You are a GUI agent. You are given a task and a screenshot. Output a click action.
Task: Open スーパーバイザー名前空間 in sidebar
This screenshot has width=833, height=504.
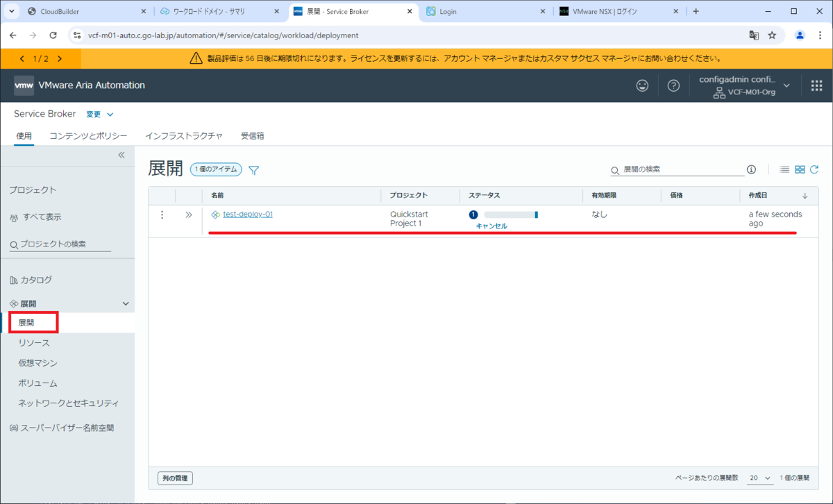[x=67, y=428]
